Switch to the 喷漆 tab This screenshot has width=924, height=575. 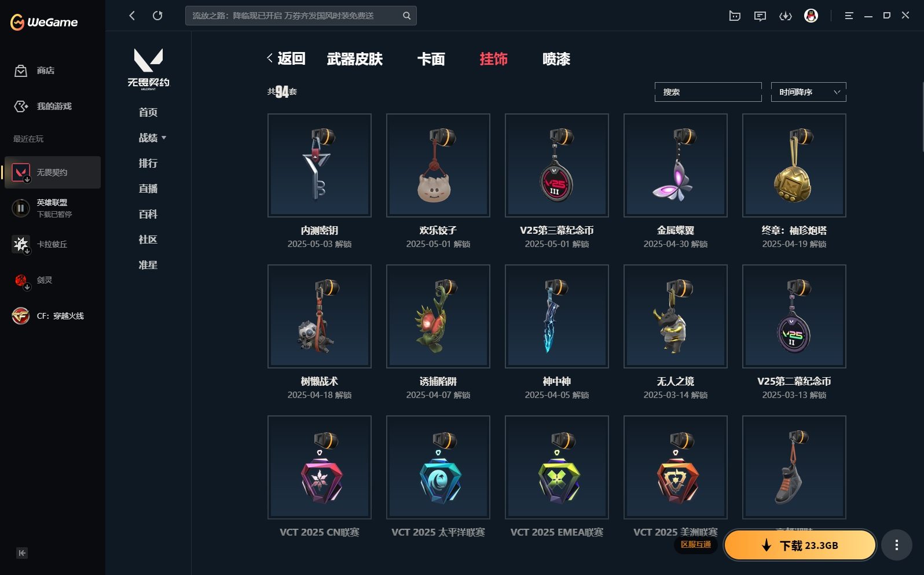pos(556,59)
